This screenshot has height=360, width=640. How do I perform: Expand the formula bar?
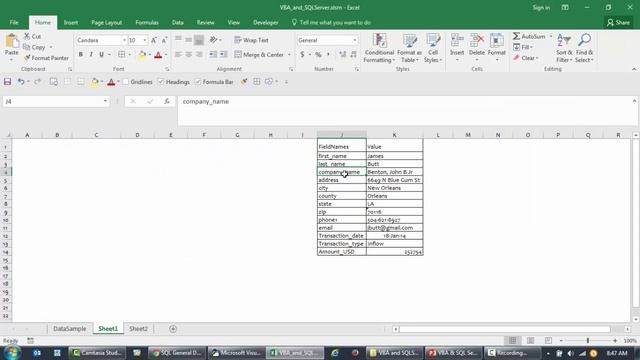(x=634, y=101)
